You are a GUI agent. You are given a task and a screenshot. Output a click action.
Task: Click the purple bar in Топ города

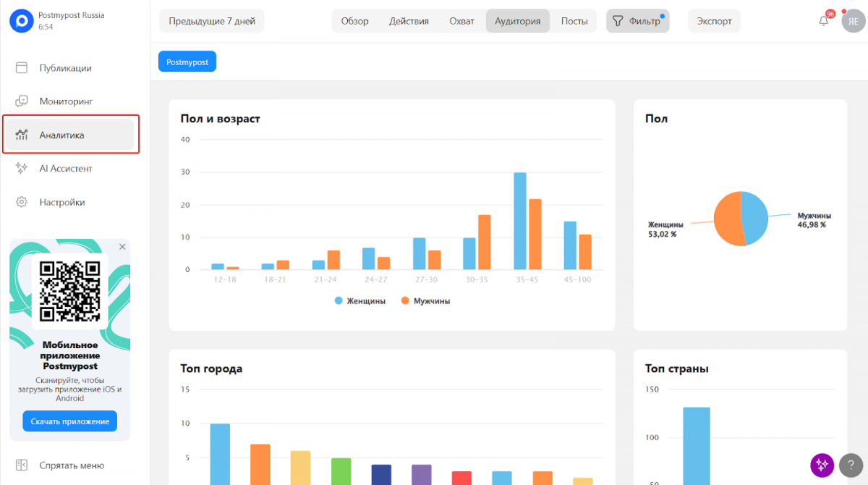pos(422,475)
